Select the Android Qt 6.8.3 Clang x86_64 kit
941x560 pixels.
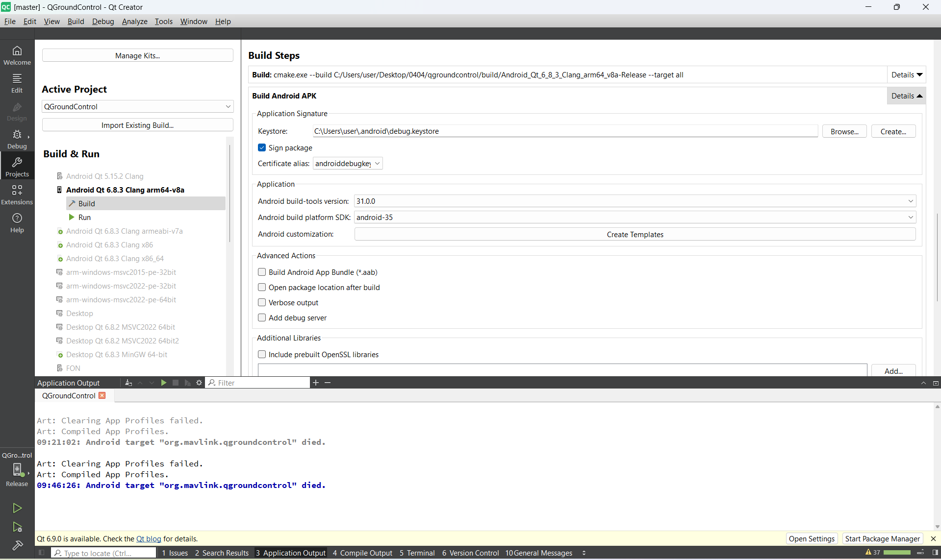click(115, 258)
